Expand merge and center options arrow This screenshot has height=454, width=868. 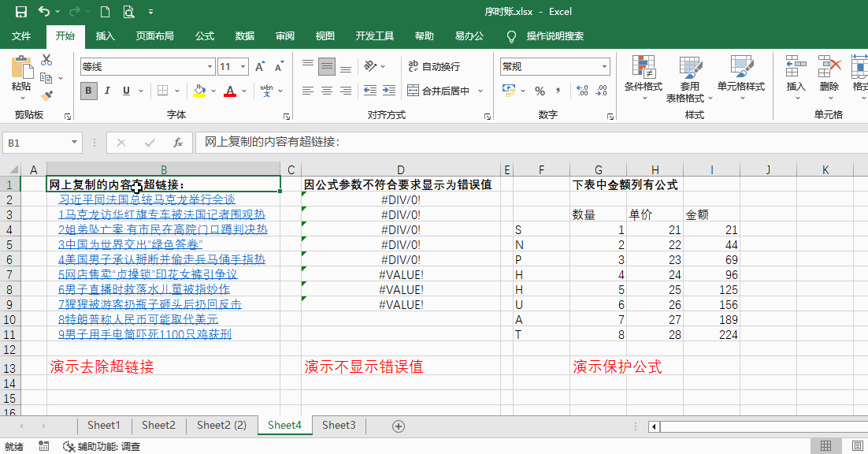coord(480,90)
